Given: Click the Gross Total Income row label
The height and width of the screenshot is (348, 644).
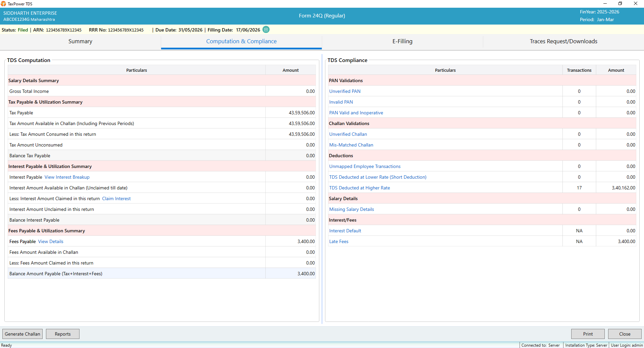Looking at the screenshot, I should coord(29,91).
